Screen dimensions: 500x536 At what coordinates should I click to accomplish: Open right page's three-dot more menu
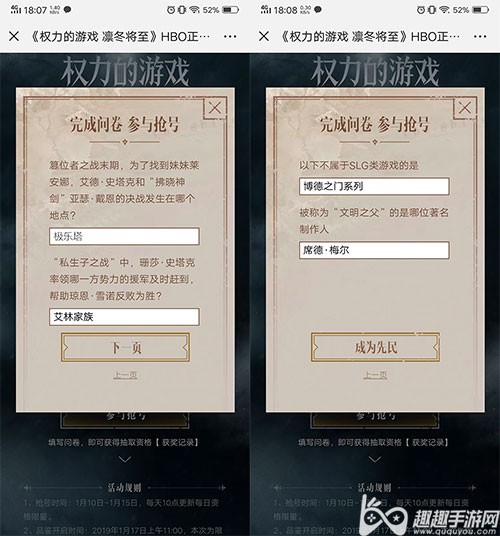(480, 37)
